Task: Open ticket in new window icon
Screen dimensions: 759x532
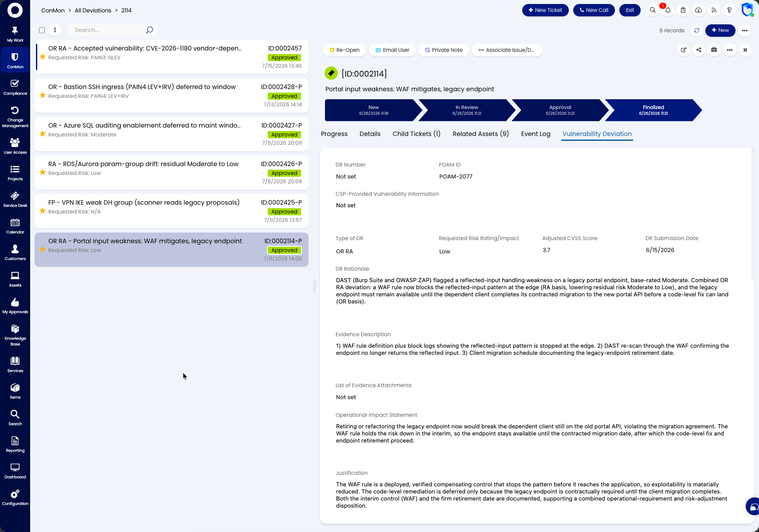Action: pos(684,50)
